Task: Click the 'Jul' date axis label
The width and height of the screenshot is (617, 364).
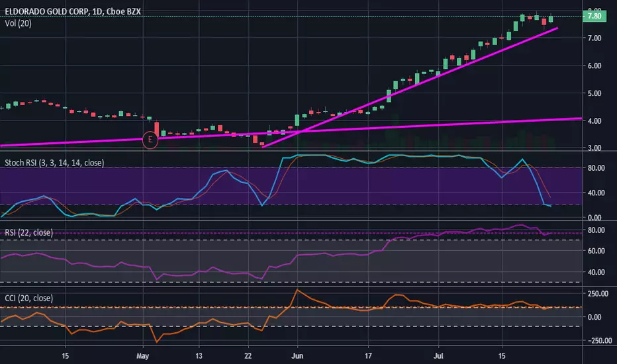Action: (x=438, y=356)
